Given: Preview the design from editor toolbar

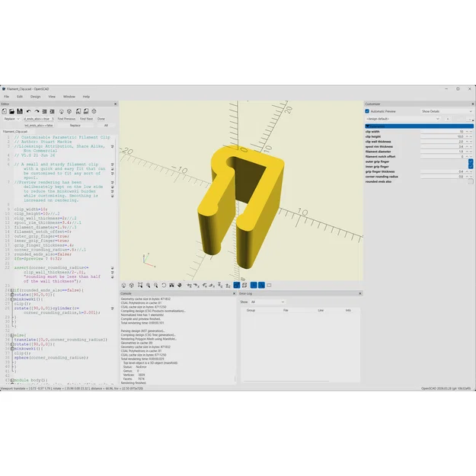Looking at the screenshot, I should [62, 111].
